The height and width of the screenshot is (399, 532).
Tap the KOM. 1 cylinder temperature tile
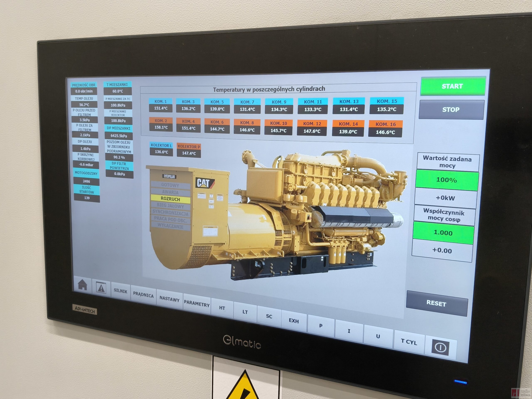[161, 105]
